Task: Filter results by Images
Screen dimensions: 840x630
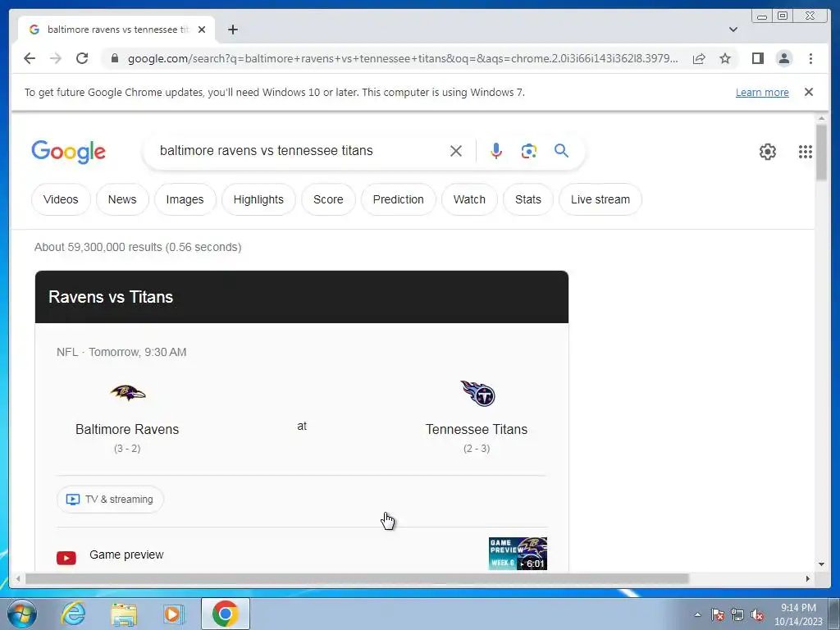Action: coord(185,199)
